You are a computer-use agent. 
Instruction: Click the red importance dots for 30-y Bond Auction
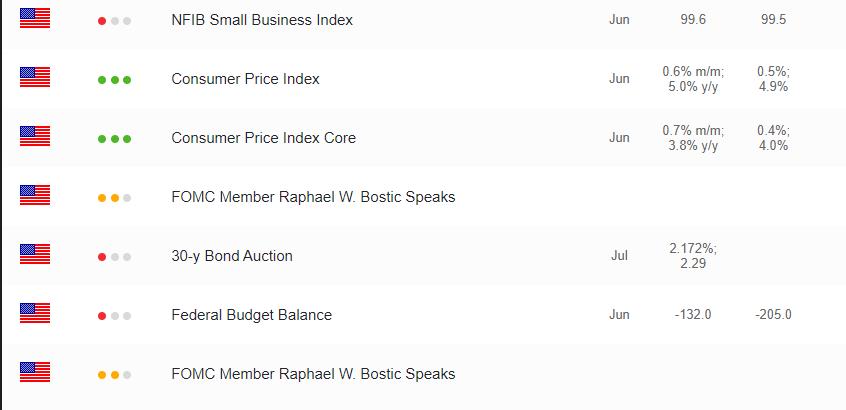pyautogui.click(x=114, y=257)
